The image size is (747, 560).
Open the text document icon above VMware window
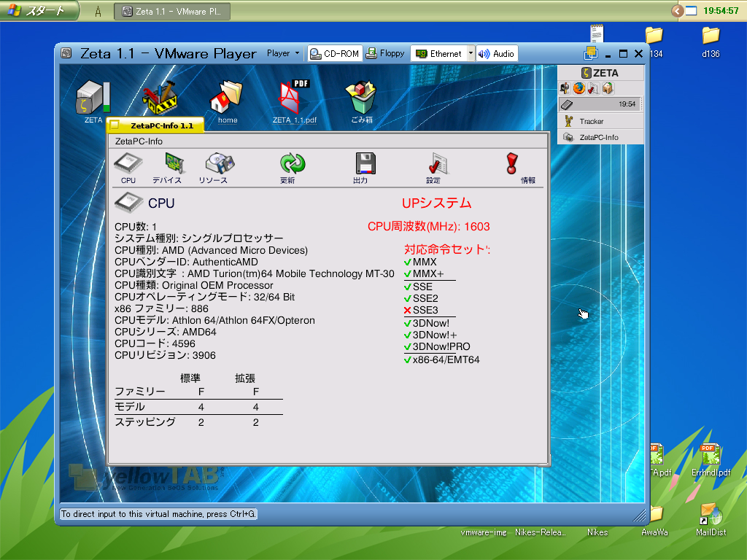597,34
